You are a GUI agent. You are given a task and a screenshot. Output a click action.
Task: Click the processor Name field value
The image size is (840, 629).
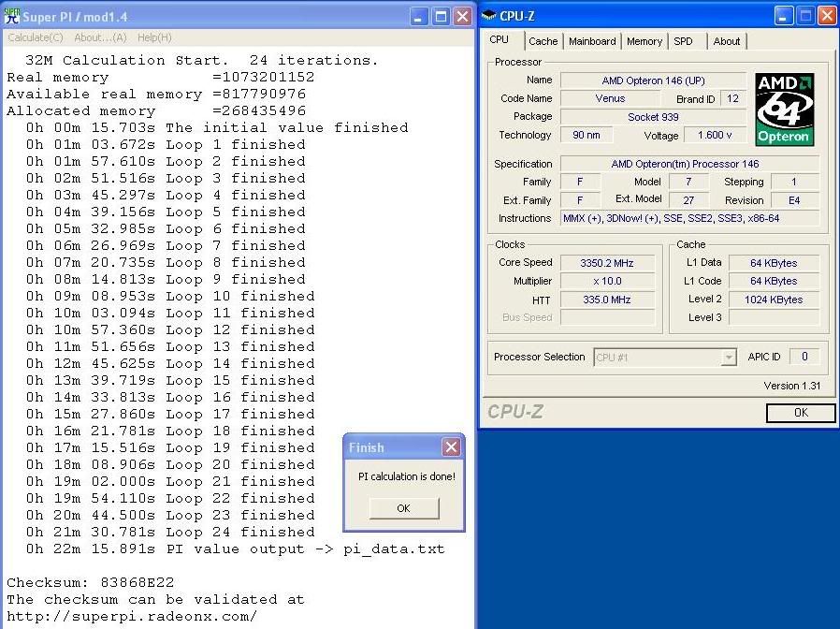click(x=653, y=80)
